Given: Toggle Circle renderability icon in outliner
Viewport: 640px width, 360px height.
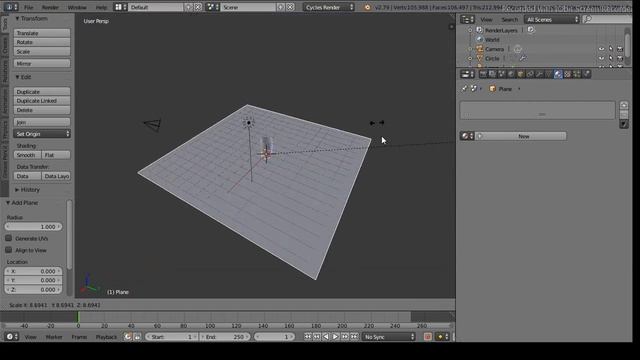Looking at the screenshot, I should pyautogui.click(x=620, y=58).
